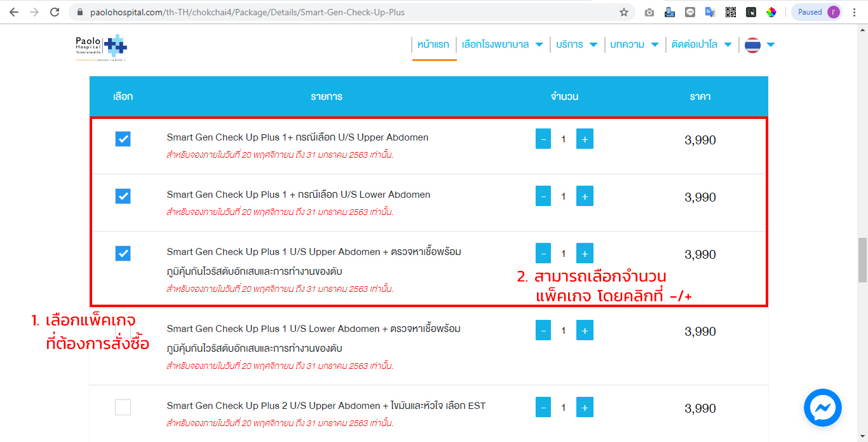Viewport: 868px width, 442px height.
Task: Click quantity field of กรณีเลือก U/S Lower Abdomen
Action: (564, 197)
